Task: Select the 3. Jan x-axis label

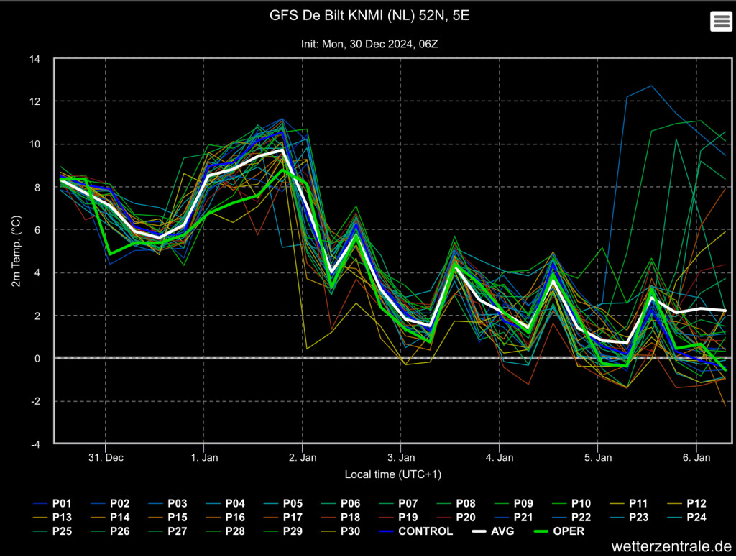Action: pyautogui.click(x=401, y=457)
